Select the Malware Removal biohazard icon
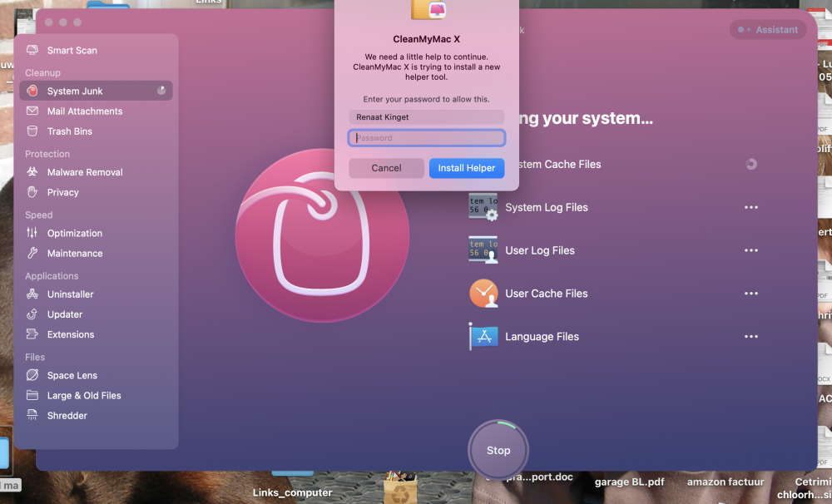832x504 pixels. pyautogui.click(x=32, y=172)
